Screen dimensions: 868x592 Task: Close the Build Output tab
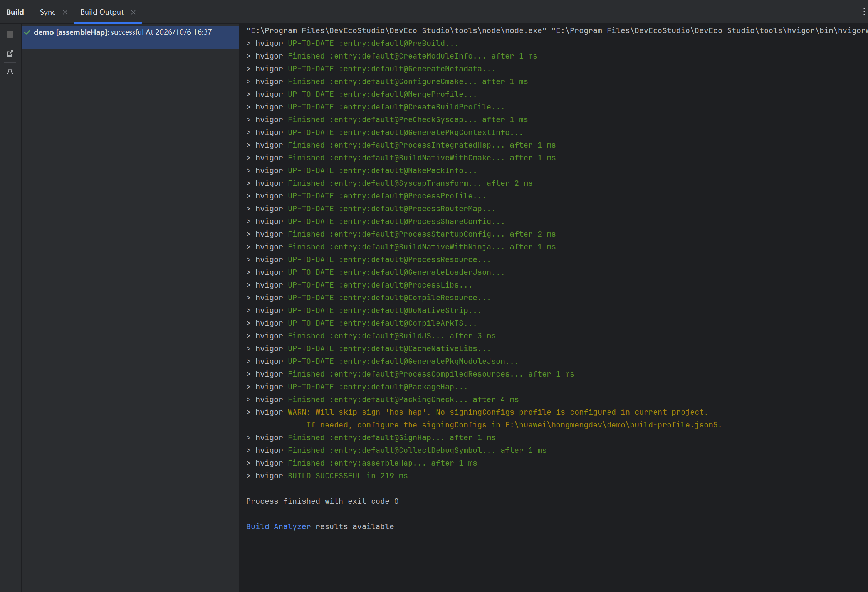pyautogui.click(x=133, y=12)
